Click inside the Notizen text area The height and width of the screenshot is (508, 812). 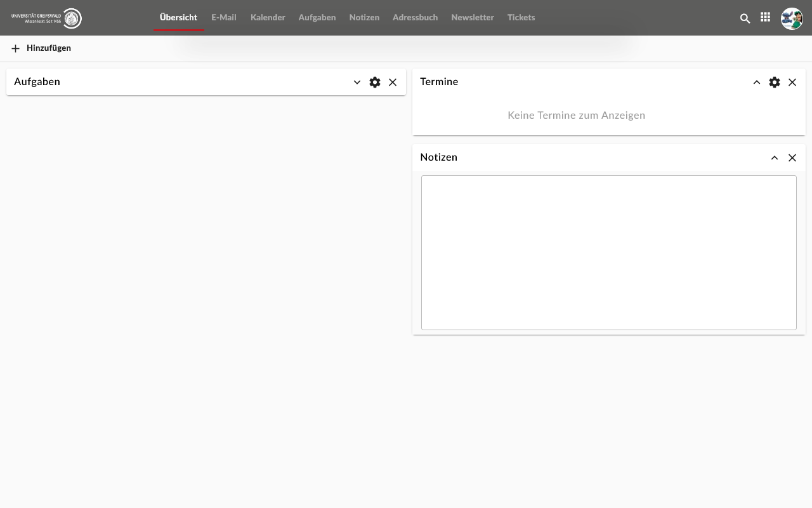click(x=608, y=253)
